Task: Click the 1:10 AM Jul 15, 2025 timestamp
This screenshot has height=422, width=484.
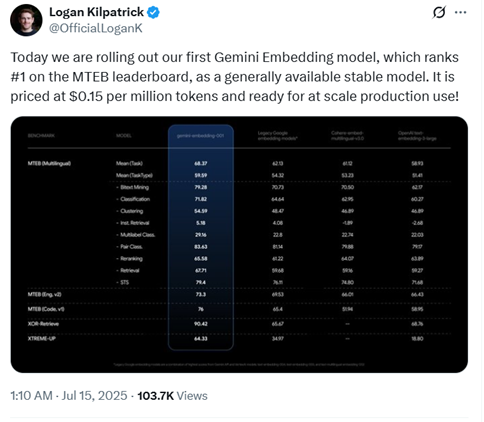Action: (69, 396)
